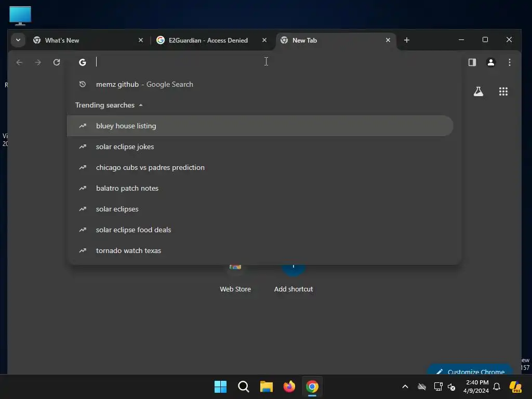Open the clock showing 2:40 PM
This screenshot has height=399, width=532.
(477, 387)
